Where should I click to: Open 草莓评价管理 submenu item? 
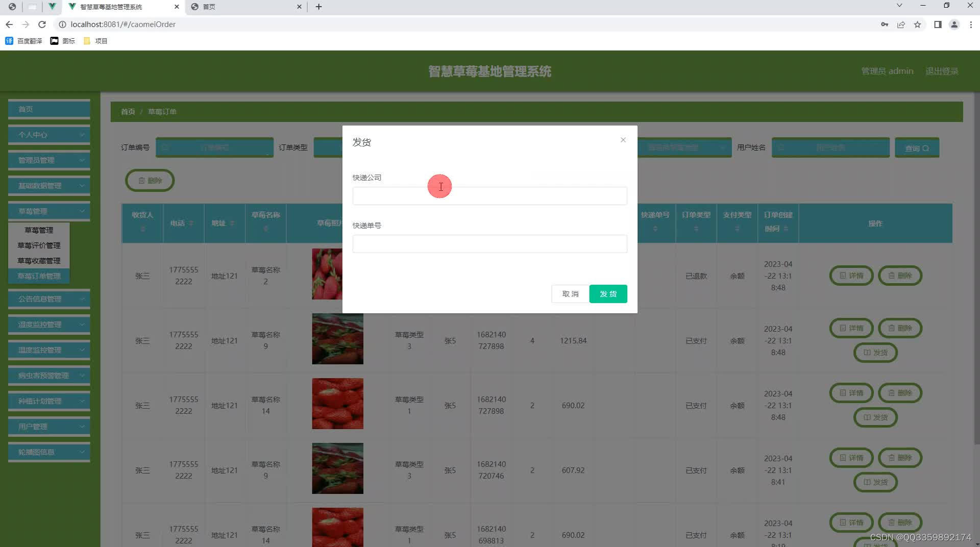[39, 245]
